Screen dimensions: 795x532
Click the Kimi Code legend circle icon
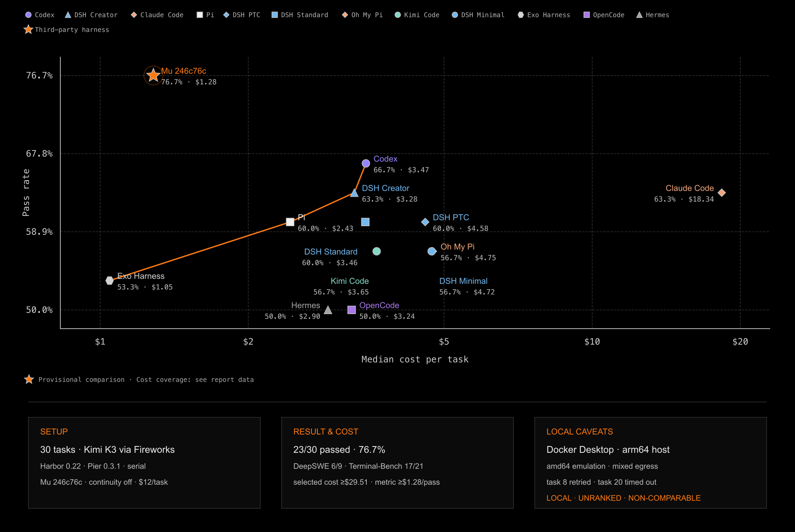point(398,15)
